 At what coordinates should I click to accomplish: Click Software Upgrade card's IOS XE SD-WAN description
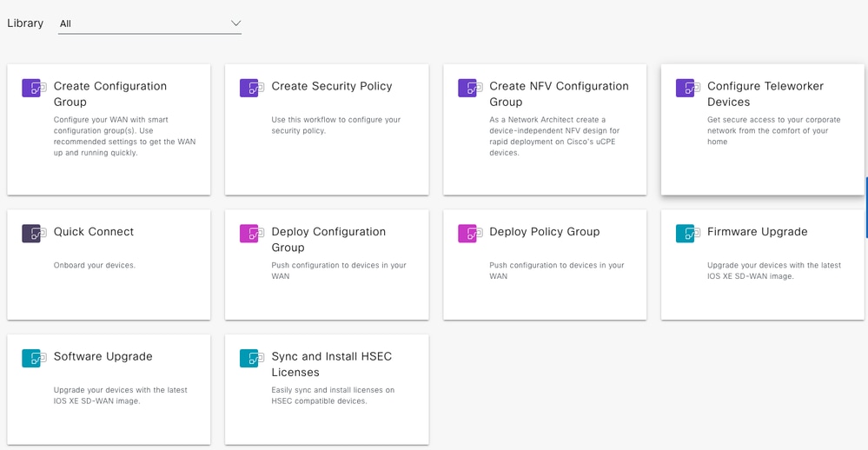[120, 395]
